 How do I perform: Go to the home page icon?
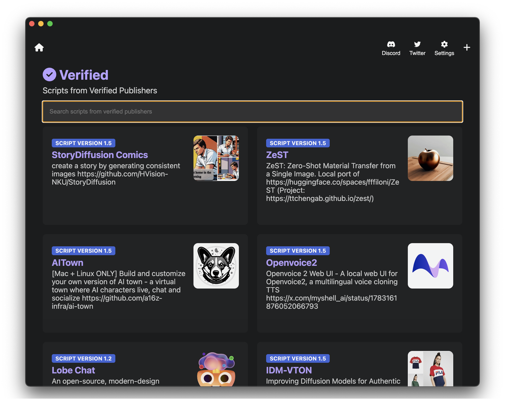(x=39, y=47)
